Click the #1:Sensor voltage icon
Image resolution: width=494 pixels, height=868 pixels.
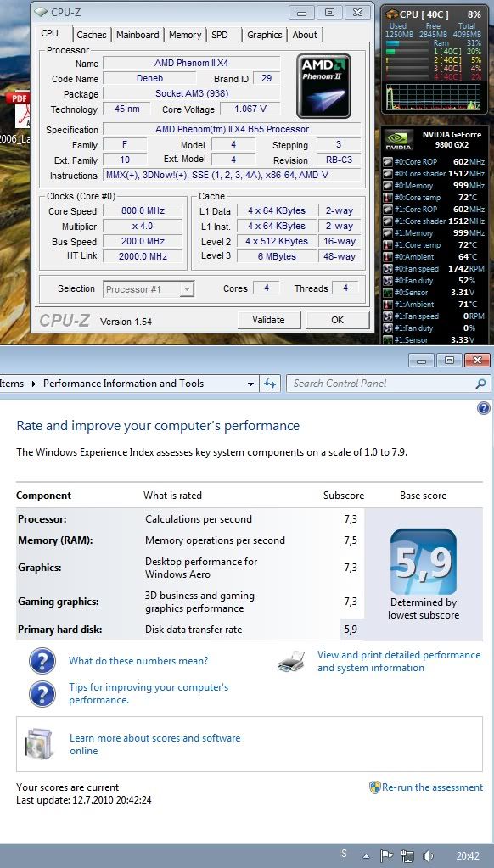pyautogui.click(x=388, y=340)
